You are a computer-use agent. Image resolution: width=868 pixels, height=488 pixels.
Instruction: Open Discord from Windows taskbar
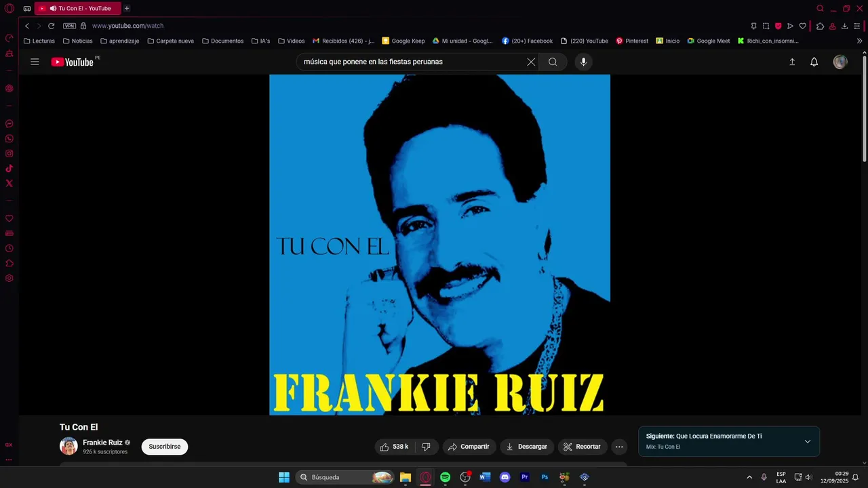(x=505, y=477)
